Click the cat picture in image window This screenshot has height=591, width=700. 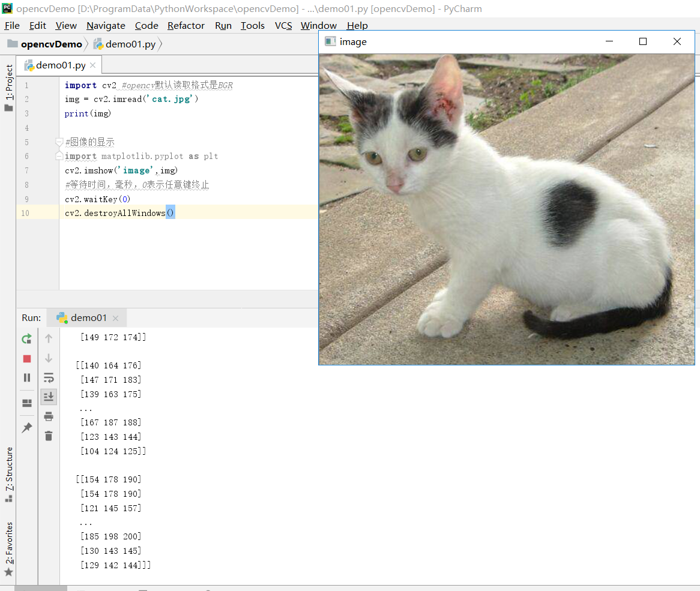point(507,209)
